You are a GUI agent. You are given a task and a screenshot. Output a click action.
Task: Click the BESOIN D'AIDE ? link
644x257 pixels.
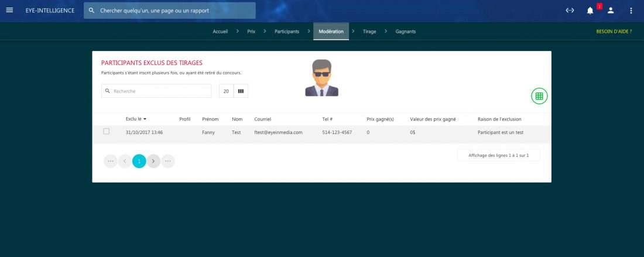(x=614, y=31)
